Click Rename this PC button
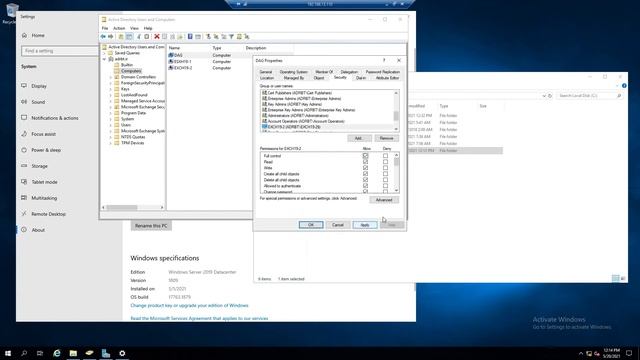The image size is (640, 360). [x=151, y=226]
